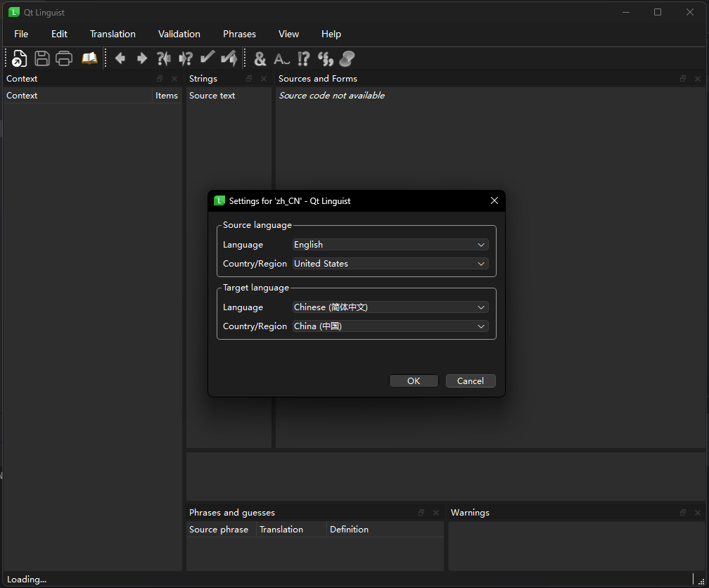Click the Open file toolbar icon
This screenshot has height=588, width=709.
point(20,58)
